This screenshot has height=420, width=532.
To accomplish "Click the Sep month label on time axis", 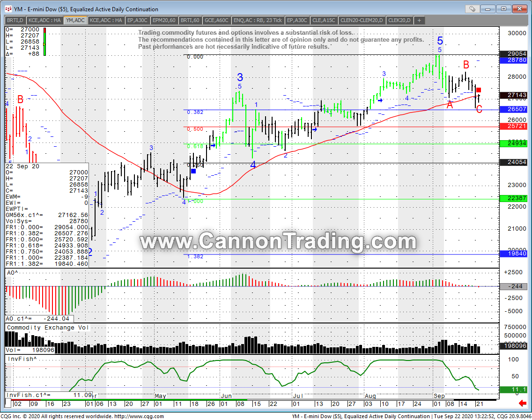I will coord(439,396).
